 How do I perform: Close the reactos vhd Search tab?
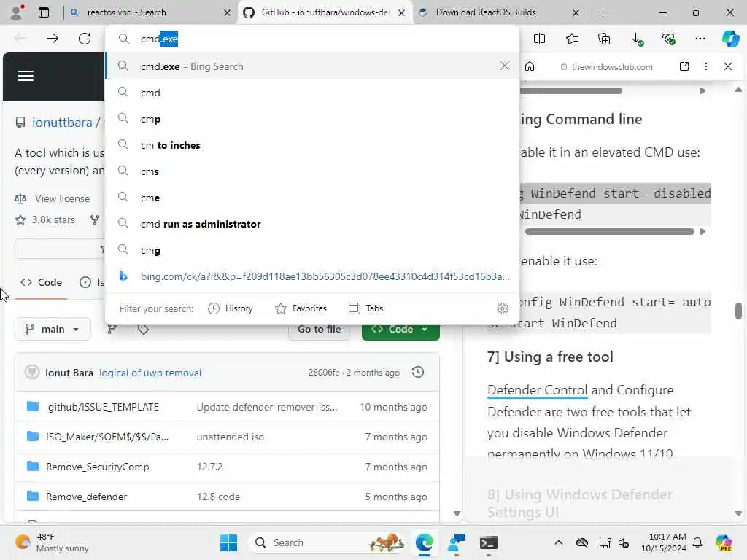[x=228, y=13]
